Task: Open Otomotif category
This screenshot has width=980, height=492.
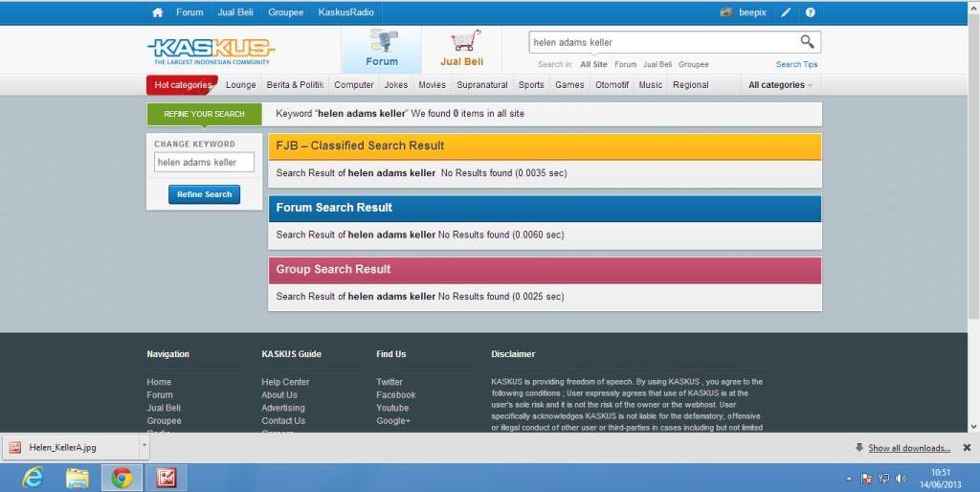Action: tap(612, 85)
